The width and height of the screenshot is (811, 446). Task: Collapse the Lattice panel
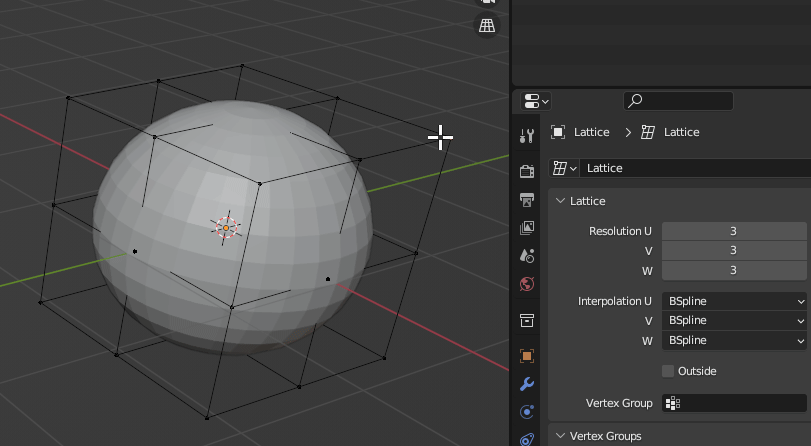click(560, 201)
